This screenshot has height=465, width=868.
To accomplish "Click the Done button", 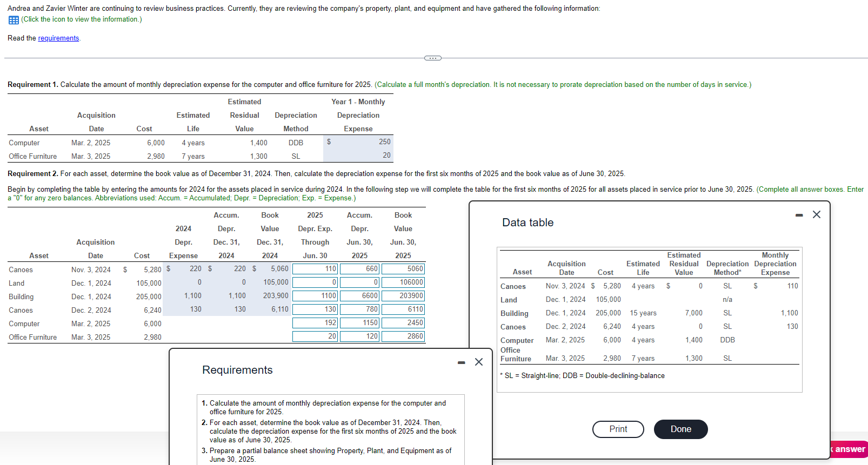I will pyautogui.click(x=681, y=429).
